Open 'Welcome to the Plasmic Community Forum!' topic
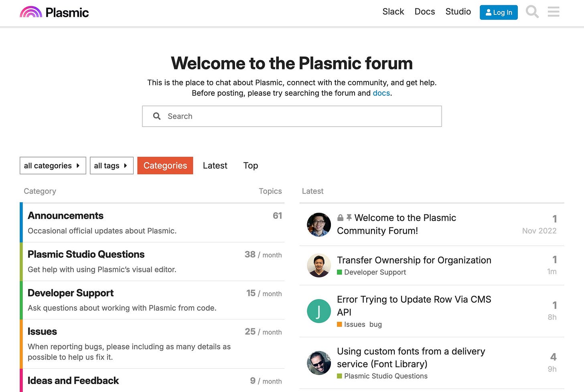584x392 pixels. (x=397, y=224)
